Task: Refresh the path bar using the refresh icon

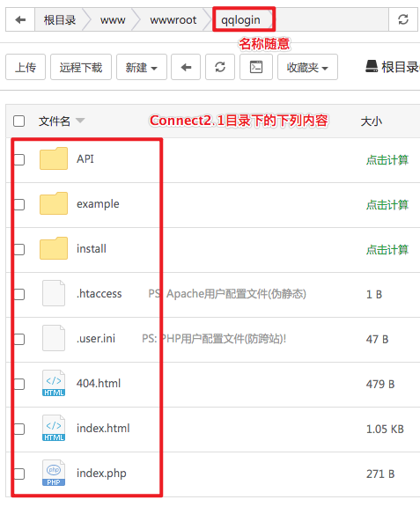Action: pyautogui.click(x=403, y=19)
